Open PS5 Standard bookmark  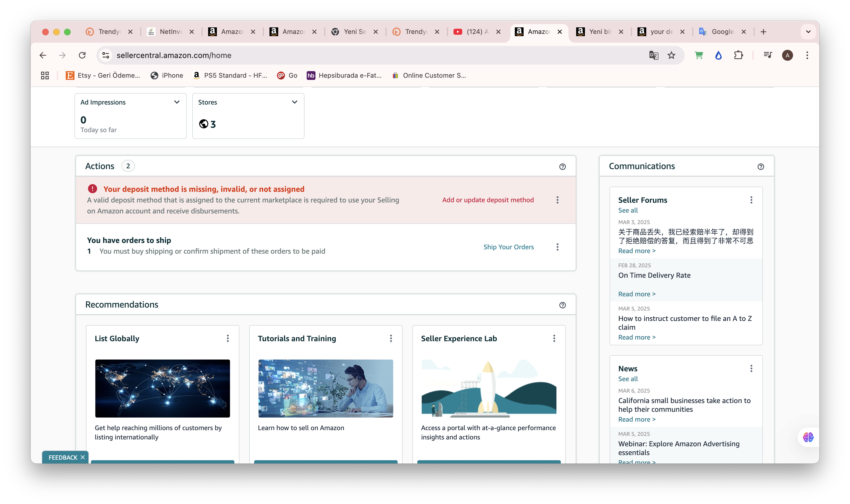[x=230, y=76]
